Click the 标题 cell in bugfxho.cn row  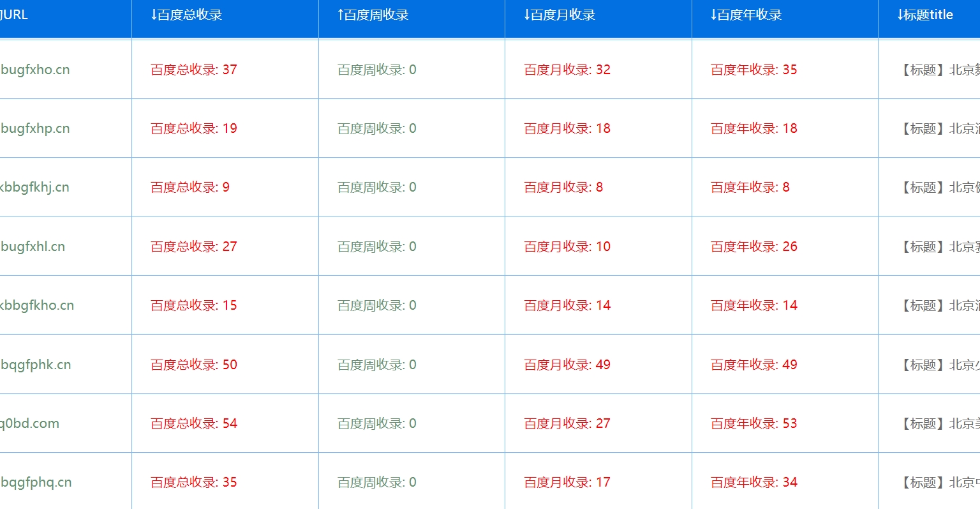[x=939, y=70]
